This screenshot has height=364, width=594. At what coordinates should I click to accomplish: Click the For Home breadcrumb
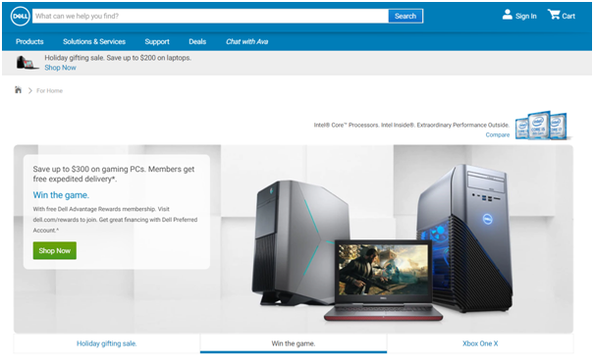pyautogui.click(x=49, y=91)
